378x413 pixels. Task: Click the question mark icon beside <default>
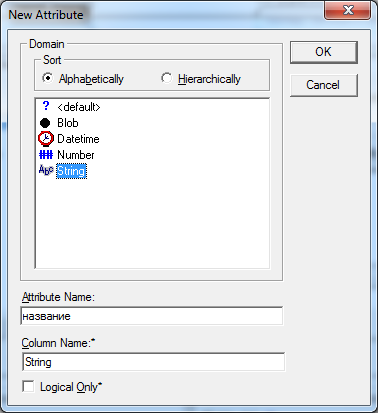[46, 106]
